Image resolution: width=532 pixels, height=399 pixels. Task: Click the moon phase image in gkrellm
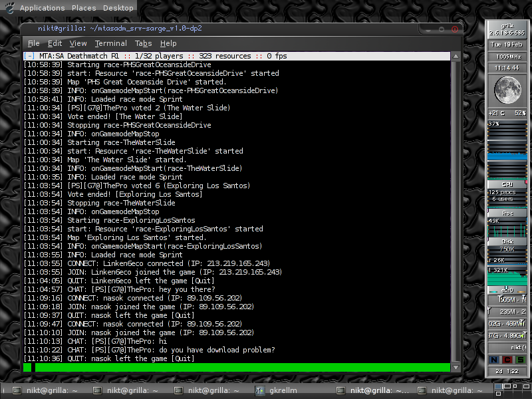(x=507, y=90)
